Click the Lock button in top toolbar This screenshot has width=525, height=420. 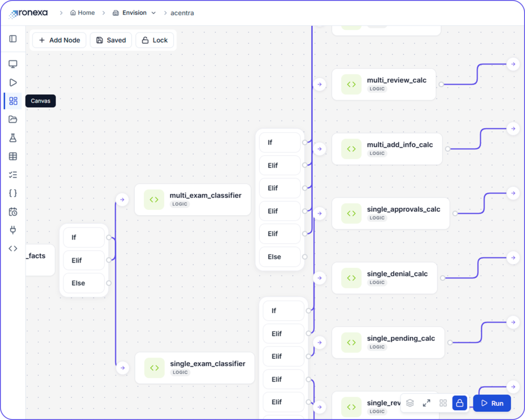pos(154,40)
